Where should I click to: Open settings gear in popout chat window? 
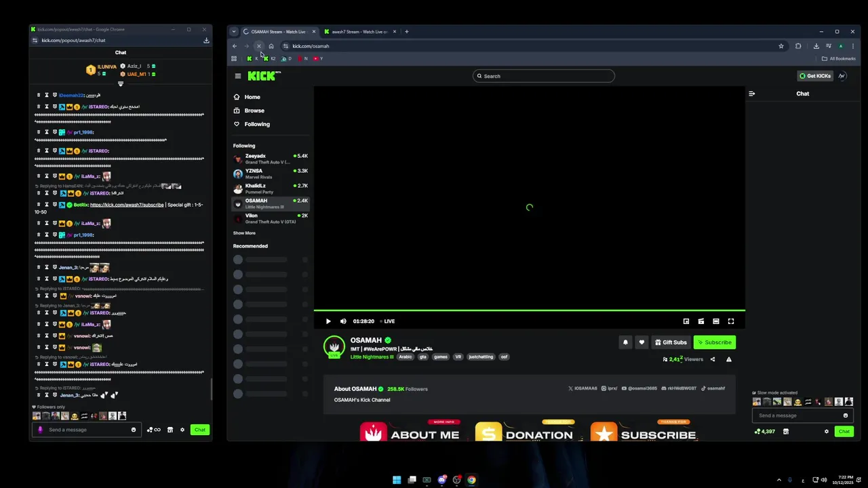182,430
